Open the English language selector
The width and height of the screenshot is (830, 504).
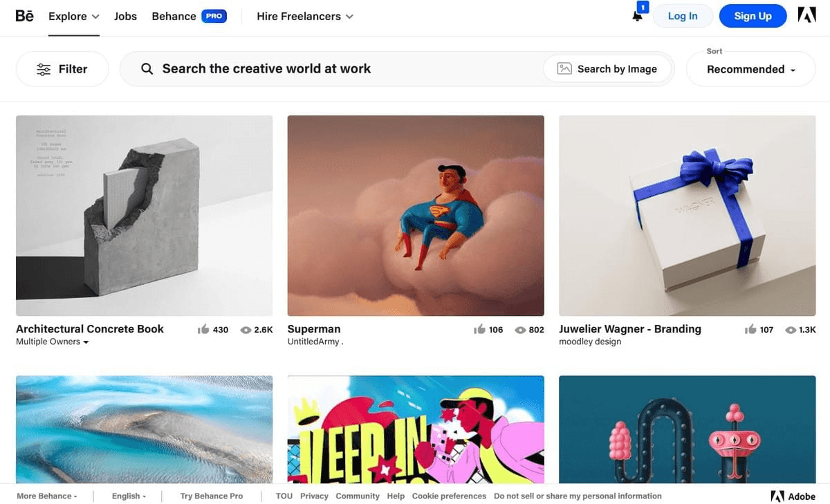point(129,496)
